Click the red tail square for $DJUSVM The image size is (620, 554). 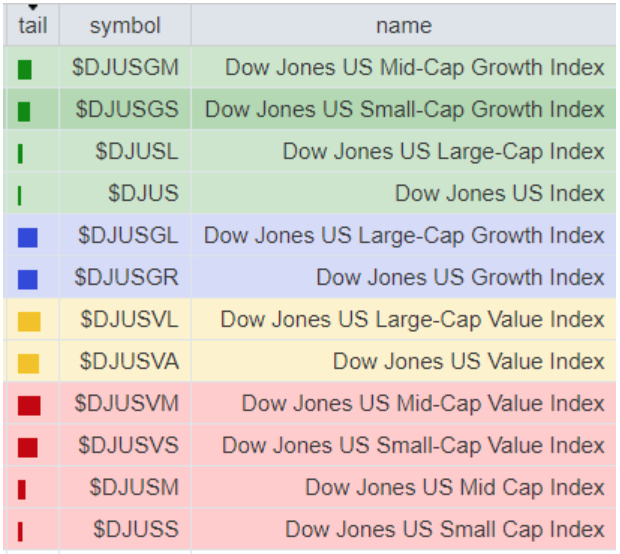tap(28, 405)
